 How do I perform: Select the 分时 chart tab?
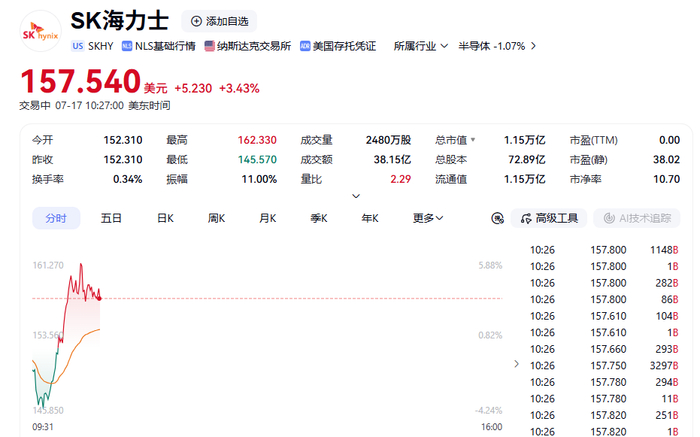56,218
